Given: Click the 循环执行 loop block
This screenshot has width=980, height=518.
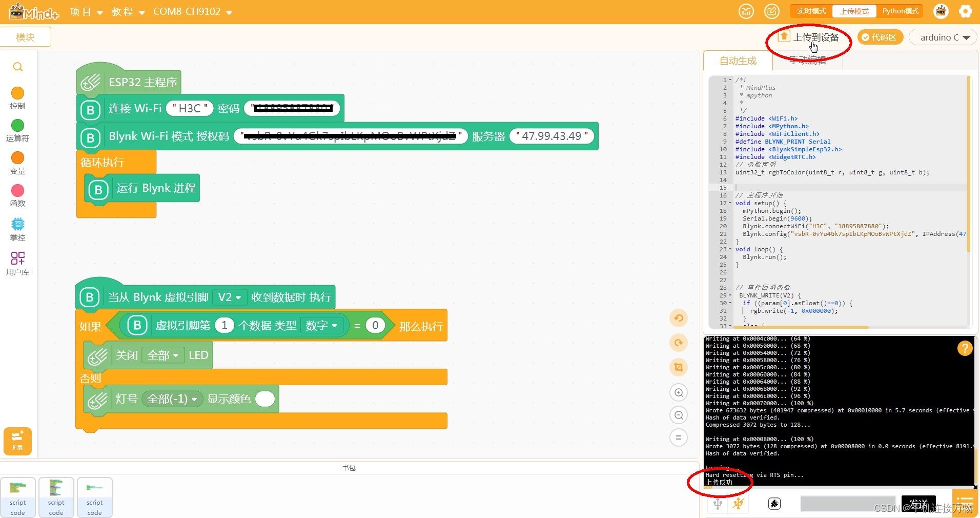Looking at the screenshot, I should point(103,163).
